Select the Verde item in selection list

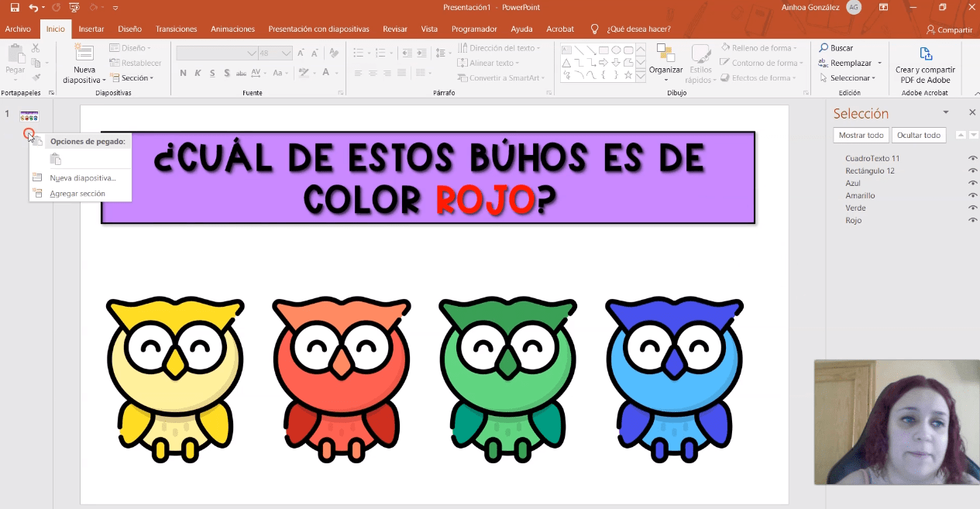point(856,208)
